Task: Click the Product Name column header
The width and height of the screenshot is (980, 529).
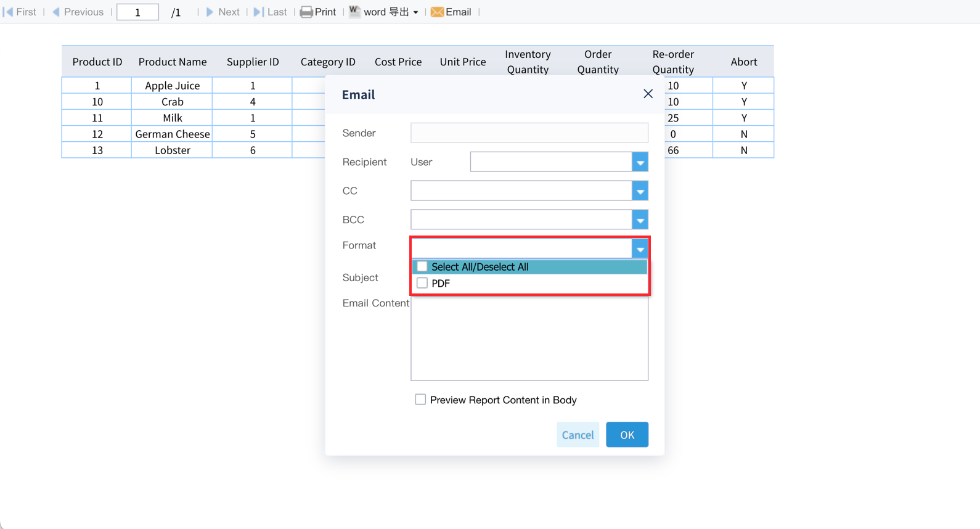Action: point(172,62)
